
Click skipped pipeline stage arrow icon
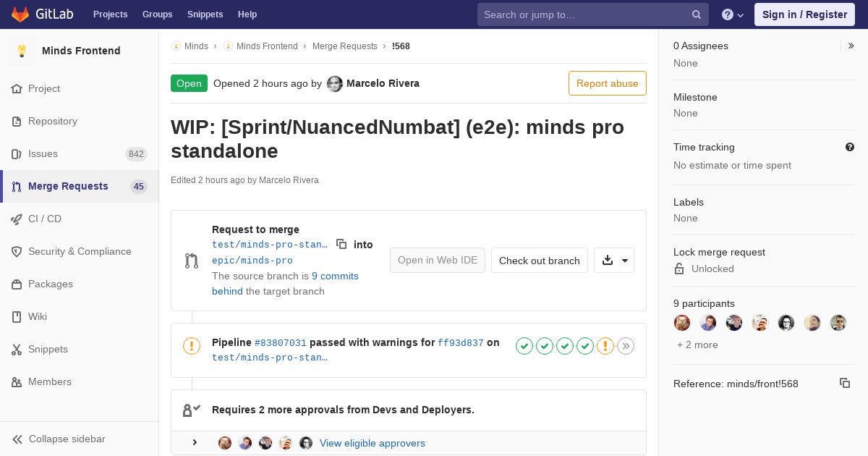point(626,346)
